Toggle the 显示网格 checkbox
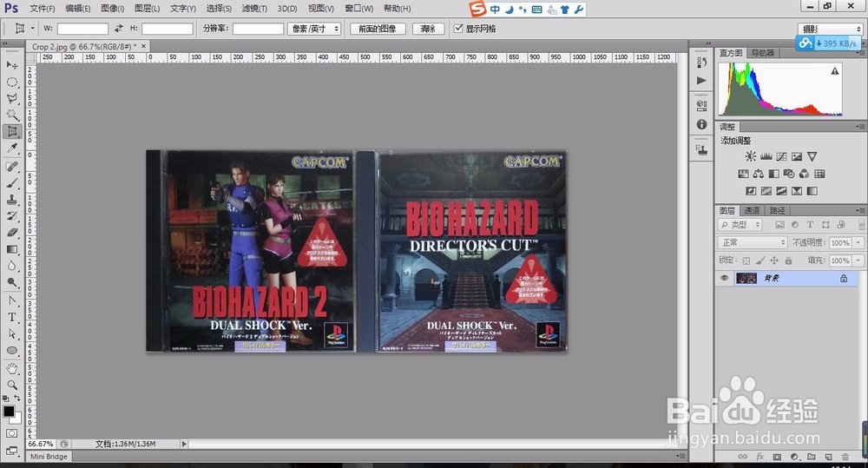This screenshot has height=468, width=868. pos(458,29)
